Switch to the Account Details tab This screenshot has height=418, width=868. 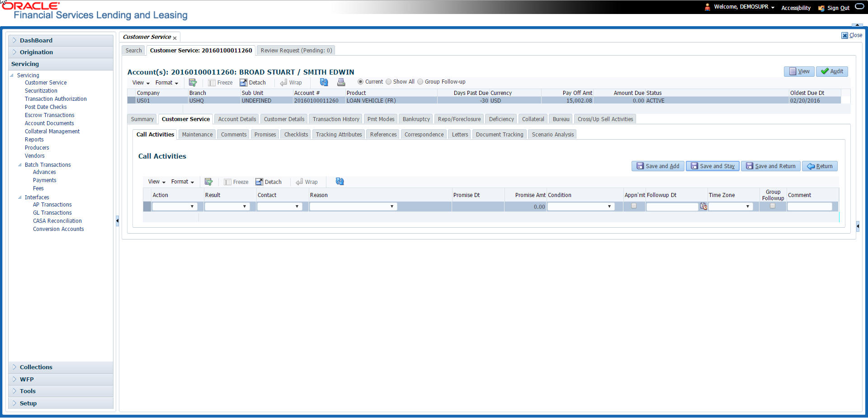click(237, 119)
